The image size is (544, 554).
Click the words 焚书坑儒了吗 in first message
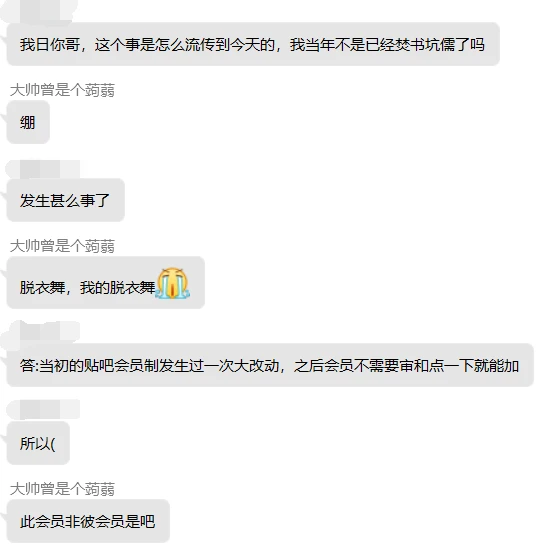click(440, 45)
